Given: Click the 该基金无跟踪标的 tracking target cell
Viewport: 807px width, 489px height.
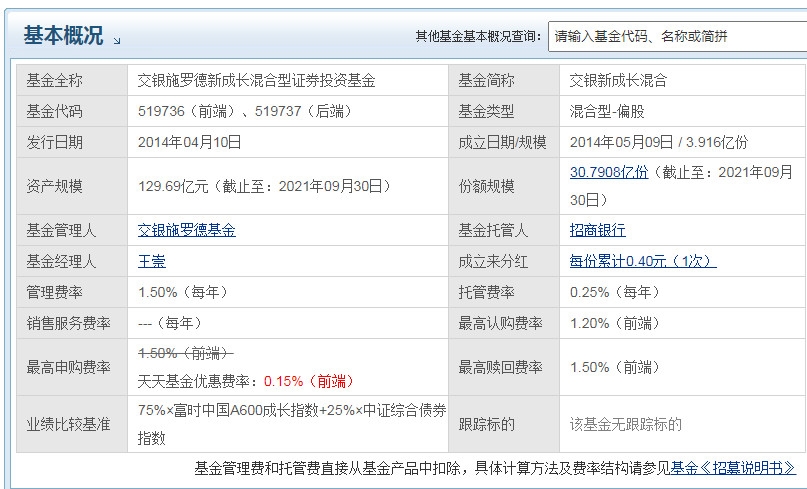Looking at the screenshot, I should click(625, 424).
